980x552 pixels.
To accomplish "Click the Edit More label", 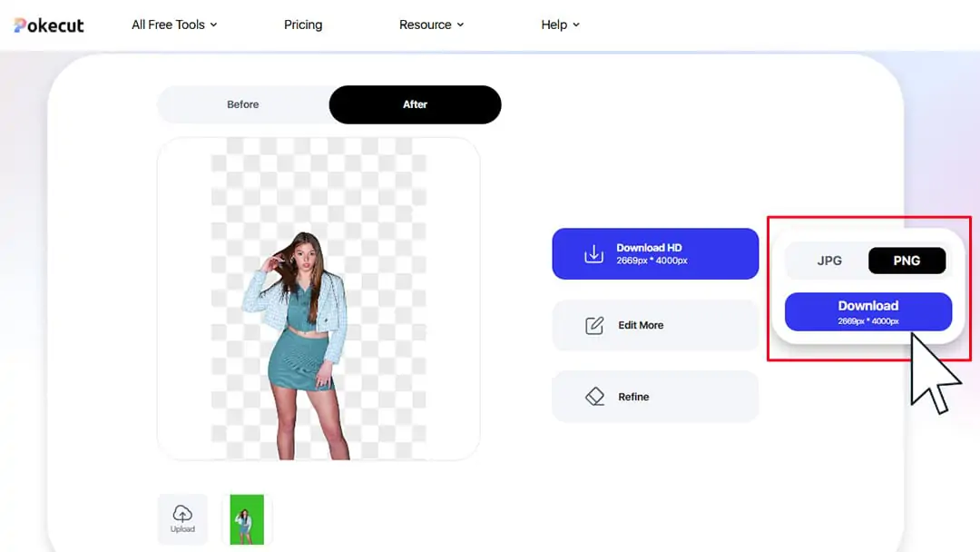I will point(641,325).
